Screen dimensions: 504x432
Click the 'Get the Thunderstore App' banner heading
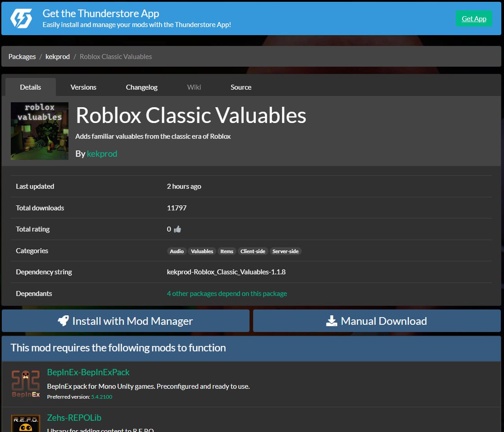coord(101,13)
